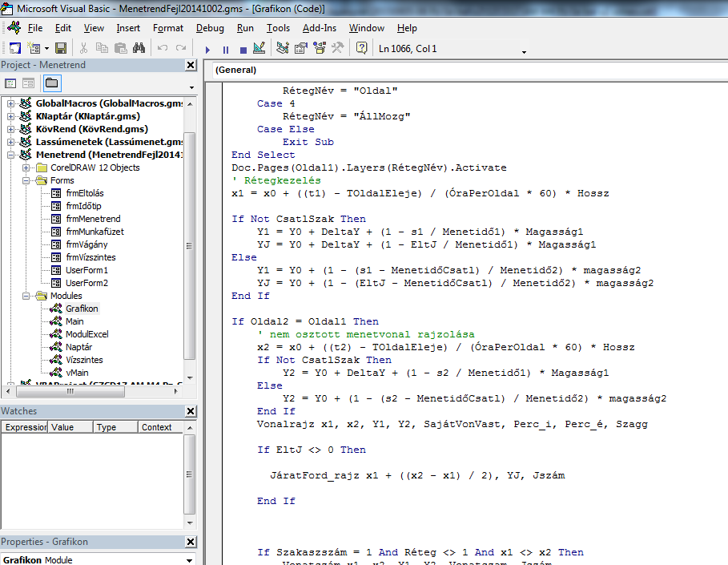Click the View CorelDRAW toolbar icon
This screenshot has width=728, height=565.
coord(15,48)
